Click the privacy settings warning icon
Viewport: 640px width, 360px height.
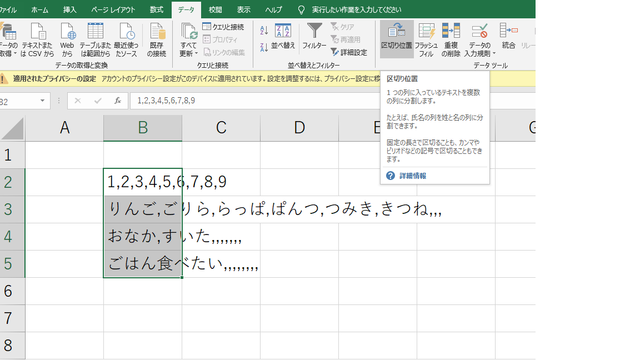click(x=3, y=78)
